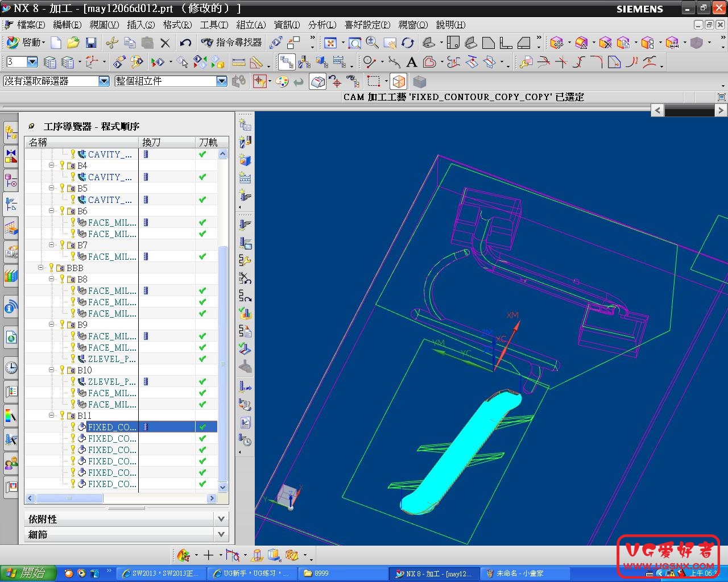Save the part with the floppy icon
Viewport: 728px width, 582px height.
tap(91, 43)
